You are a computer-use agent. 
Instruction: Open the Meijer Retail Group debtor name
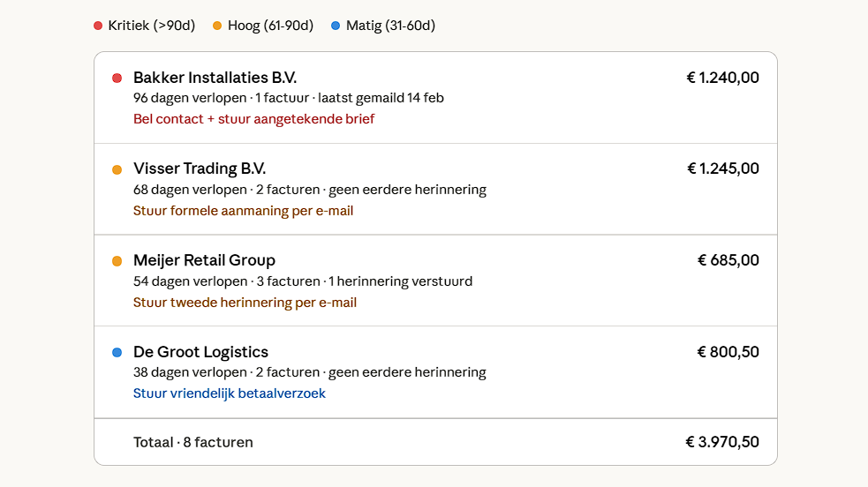[204, 260]
